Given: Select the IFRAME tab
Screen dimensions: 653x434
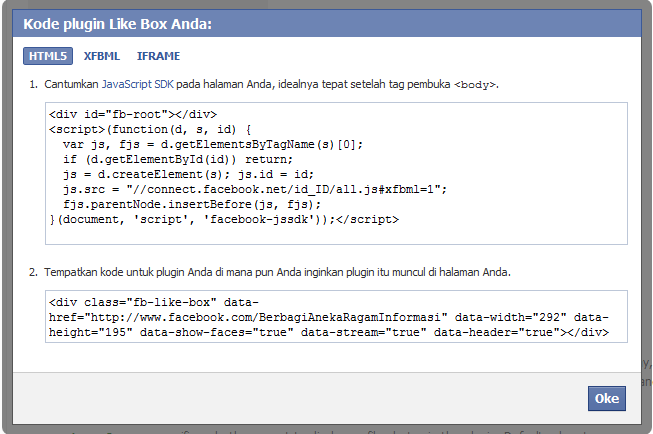Looking at the screenshot, I should pyautogui.click(x=158, y=56).
